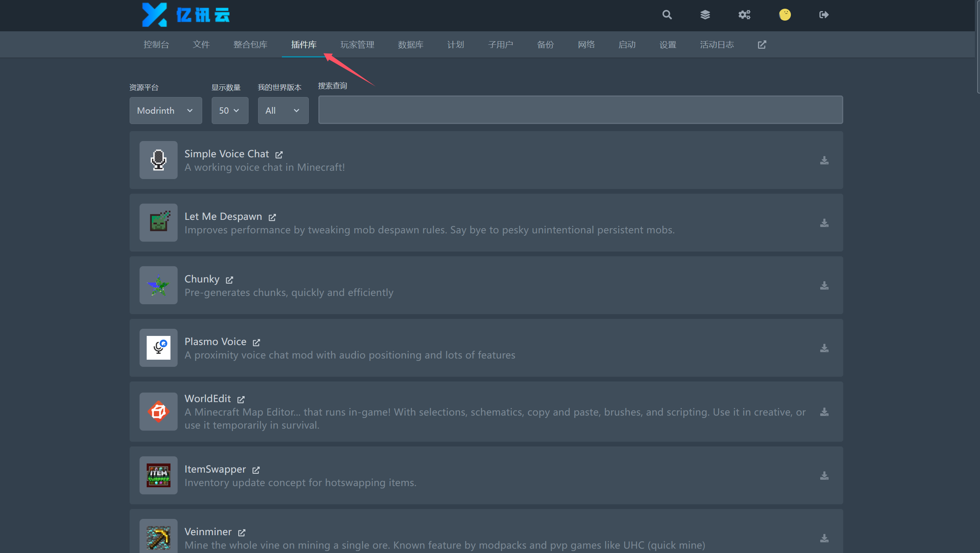The width and height of the screenshot is (980, 553).
Task: Open Plasmo Voice external link icon
Action: [x=256, y=342]
